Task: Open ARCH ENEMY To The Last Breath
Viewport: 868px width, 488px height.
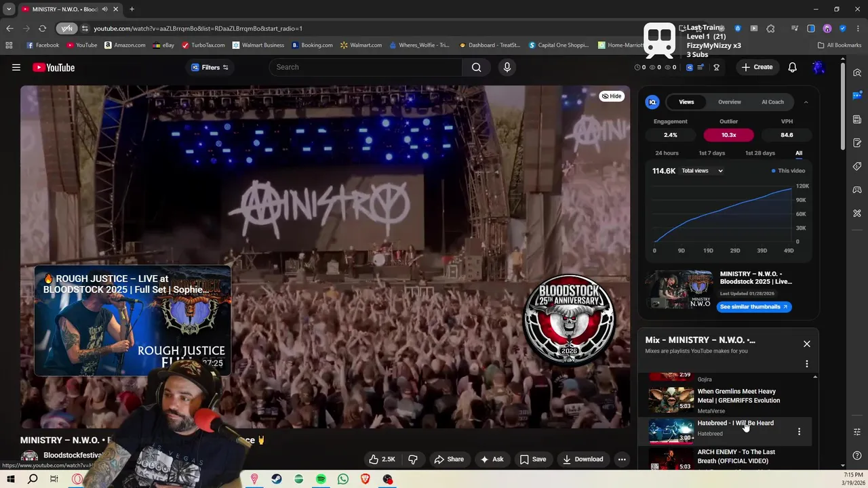Action: [x=729, y=458]
